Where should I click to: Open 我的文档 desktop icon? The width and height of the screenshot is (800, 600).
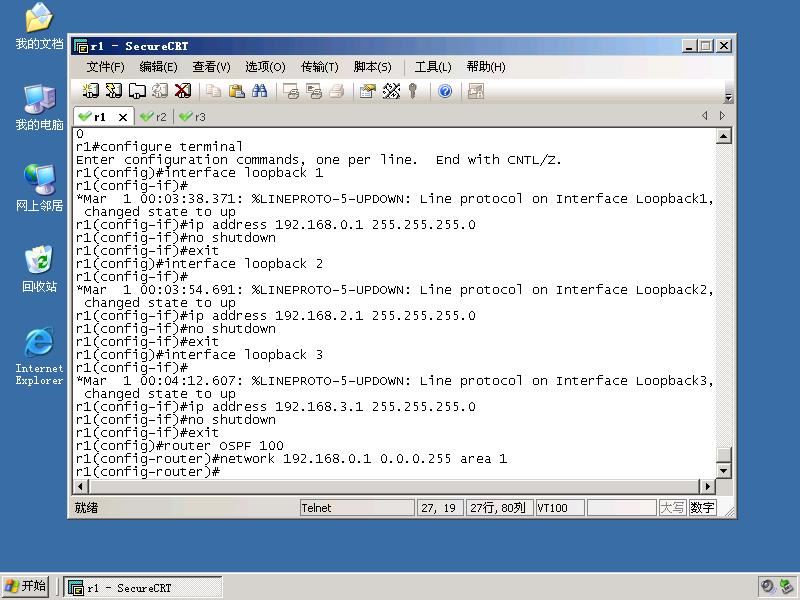click(39, 27)
